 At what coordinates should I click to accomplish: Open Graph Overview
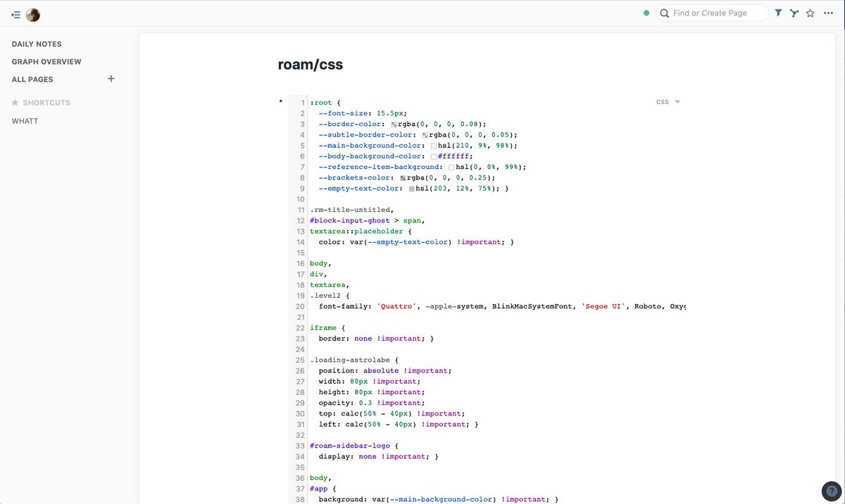46,62
